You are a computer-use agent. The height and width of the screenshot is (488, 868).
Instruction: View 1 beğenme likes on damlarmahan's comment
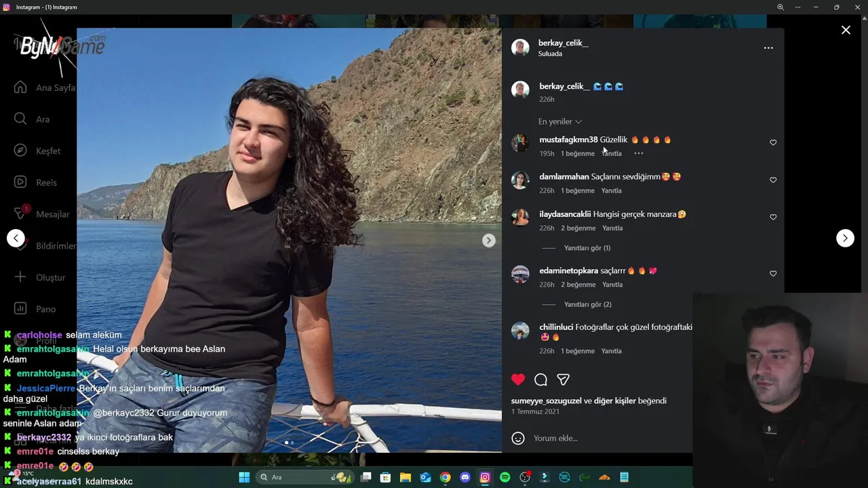(x=578, y=190)
